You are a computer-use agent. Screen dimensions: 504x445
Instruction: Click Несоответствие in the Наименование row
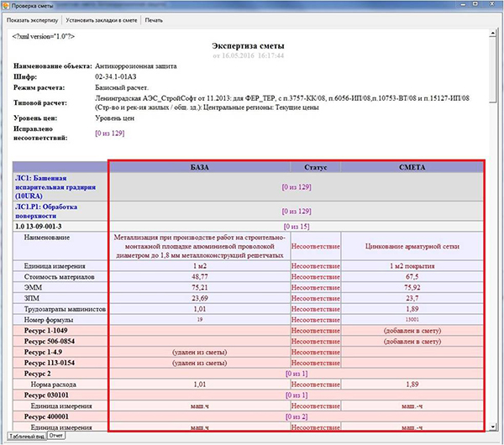coord(315,247)
